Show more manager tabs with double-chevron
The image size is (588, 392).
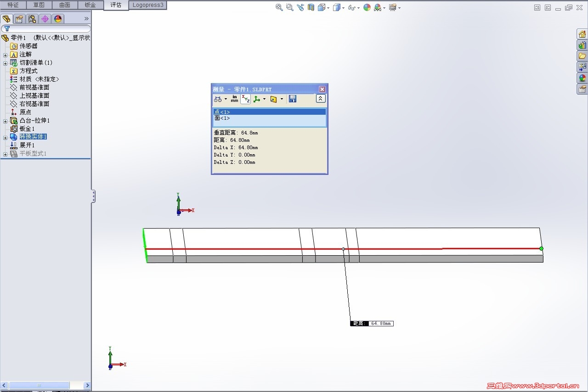[x=86, y=19]
